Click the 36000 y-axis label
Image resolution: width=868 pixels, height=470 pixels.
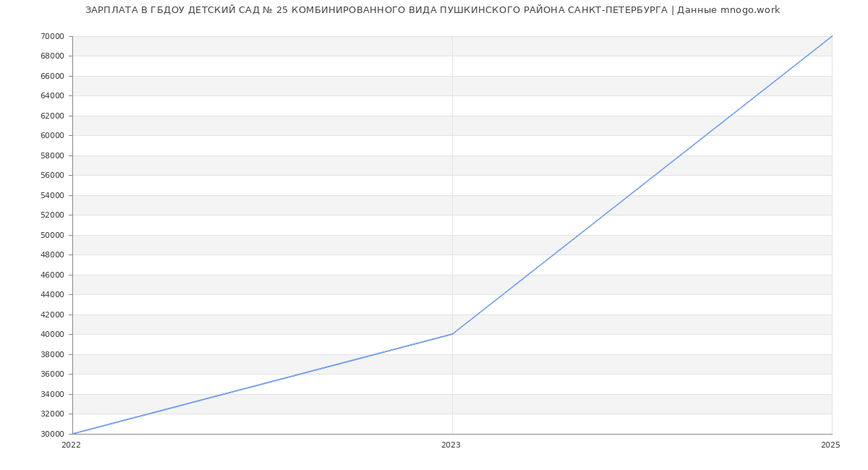point(53,374)
